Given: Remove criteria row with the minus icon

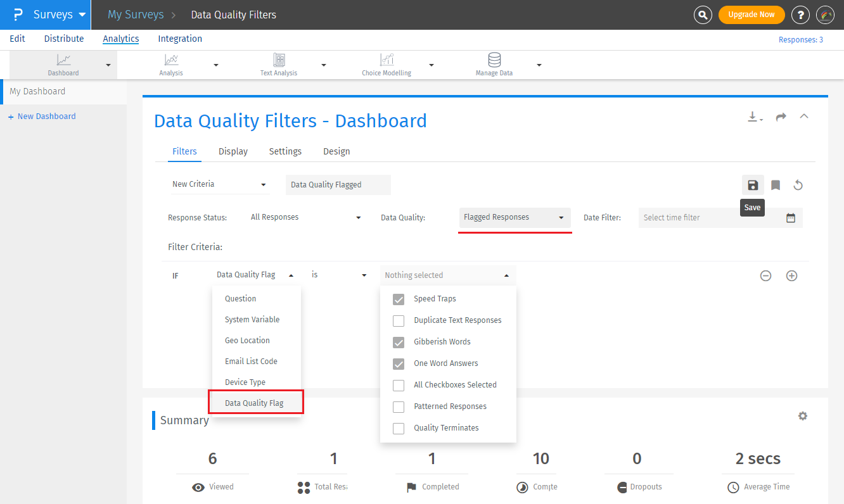Looking at the screenshot, I should point(765,275).
